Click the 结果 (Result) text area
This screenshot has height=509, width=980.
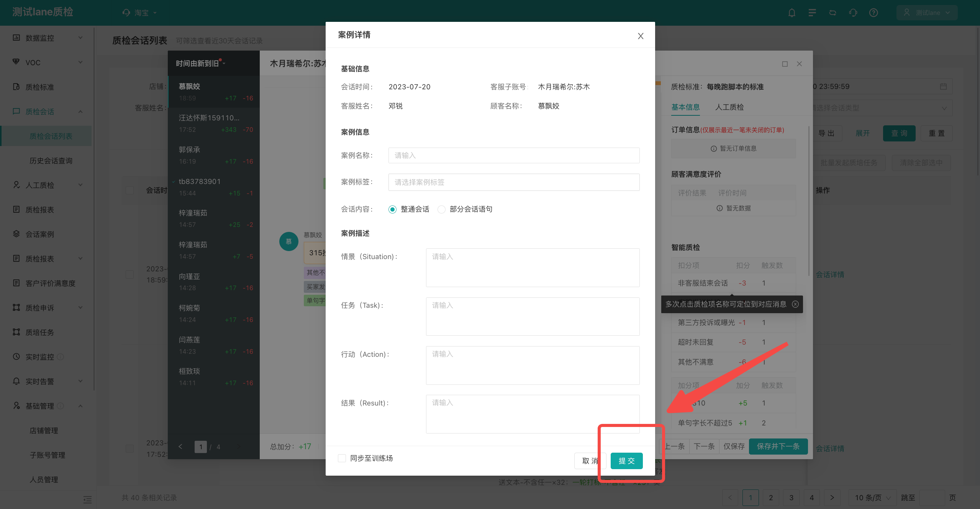[533, 414]
